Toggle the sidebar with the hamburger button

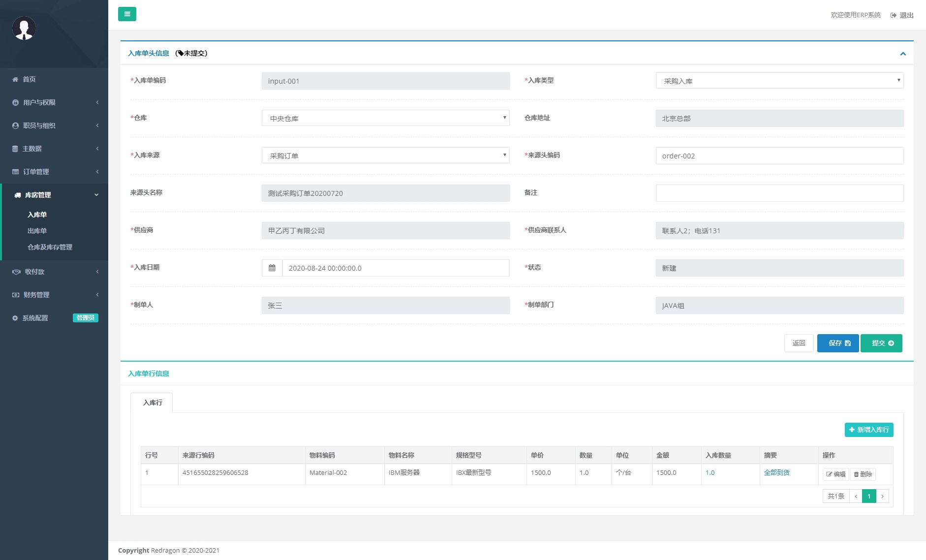[127, 14]
